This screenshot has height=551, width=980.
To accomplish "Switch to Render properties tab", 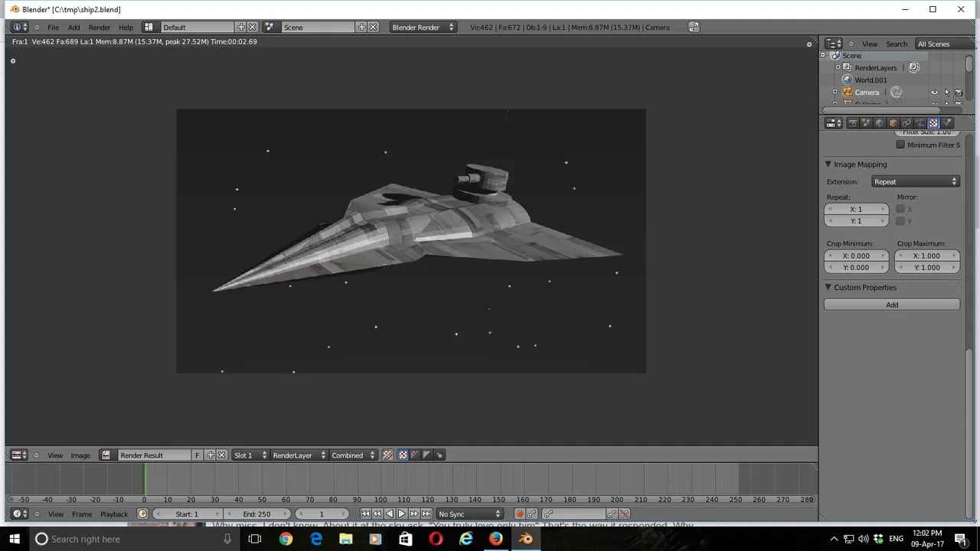I will pos(852,123).
